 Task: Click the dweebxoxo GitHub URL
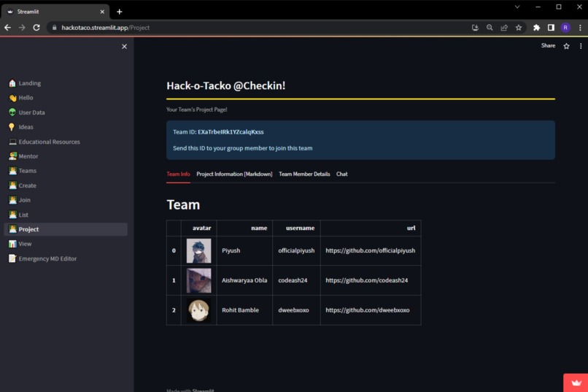click(368, 310)
